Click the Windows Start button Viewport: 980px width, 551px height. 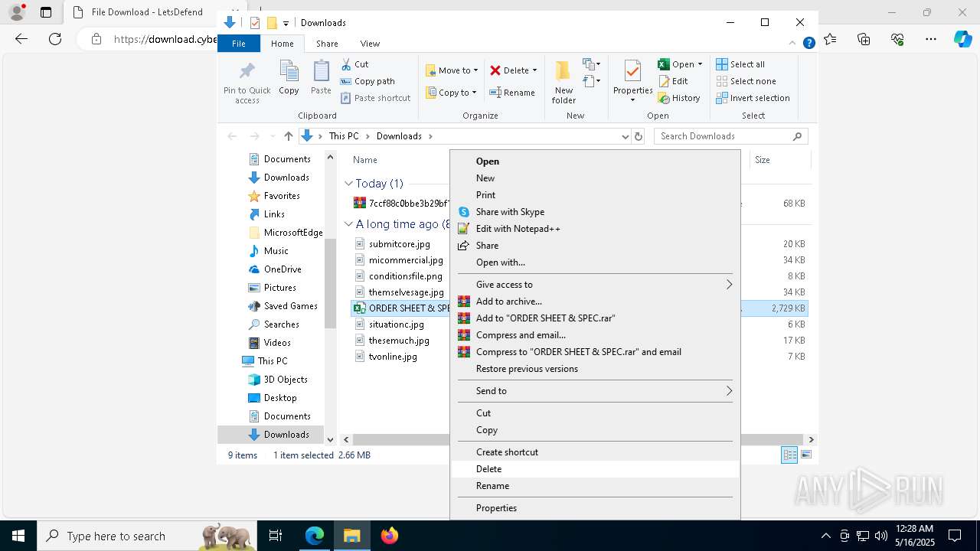[x=18, y=536]
